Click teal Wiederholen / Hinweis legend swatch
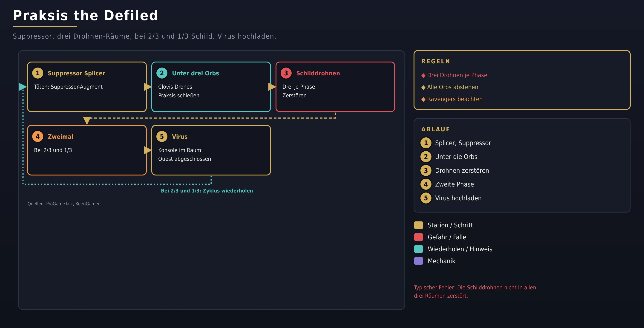This screenshot has width=644, height=328. pos(419,249)
